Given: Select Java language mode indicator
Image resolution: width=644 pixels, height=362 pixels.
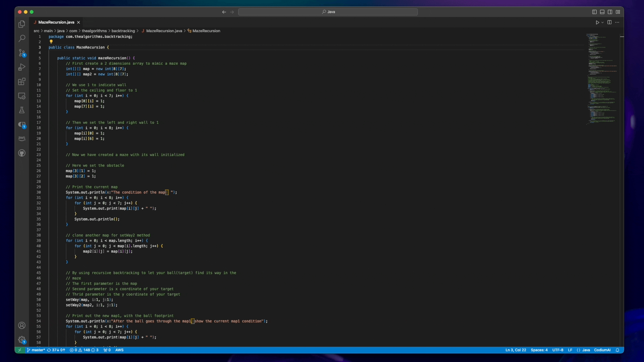Looking at the screenshot, I should pyautogui.click(x=586, y=350).
